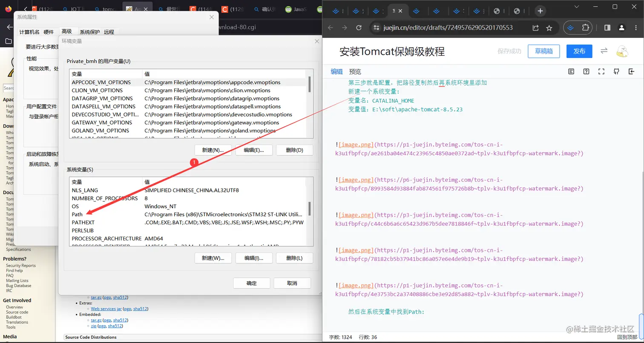Click 回到顶部 to return to top
The height and width of the screenshot is (343, 644).
point(627,337)
